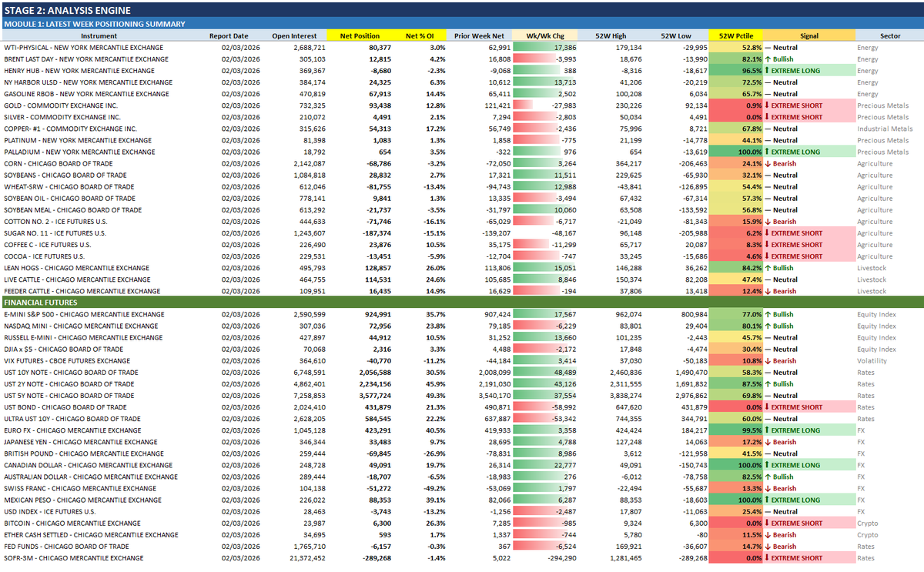
Task: Select AUSTRALIAN DOLLAR 52W Low -78,758
Action: point(676,477)
